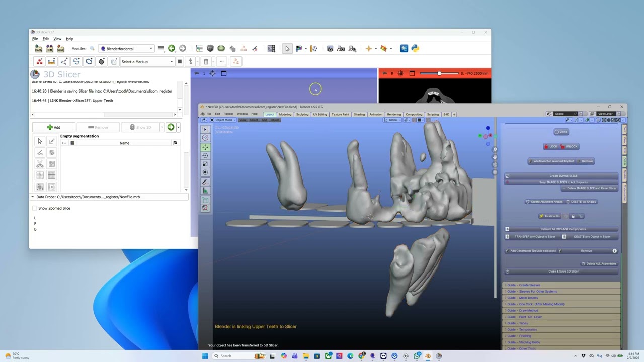Viewport: 644px width, 362px height.
Task: Open the Extensions Manager icon in Slicer
Action: click(x=404, y=48)
